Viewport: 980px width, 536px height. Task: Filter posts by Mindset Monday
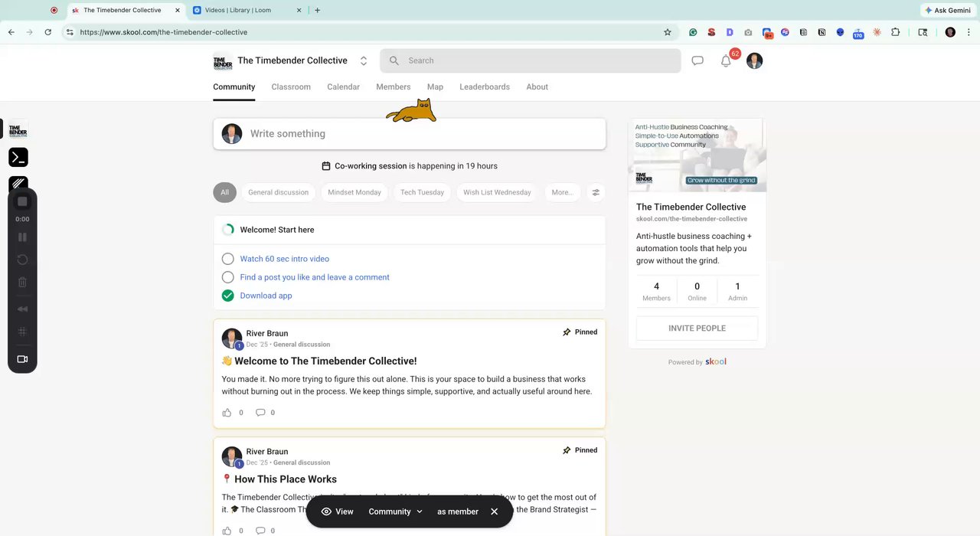click(354, 192)
